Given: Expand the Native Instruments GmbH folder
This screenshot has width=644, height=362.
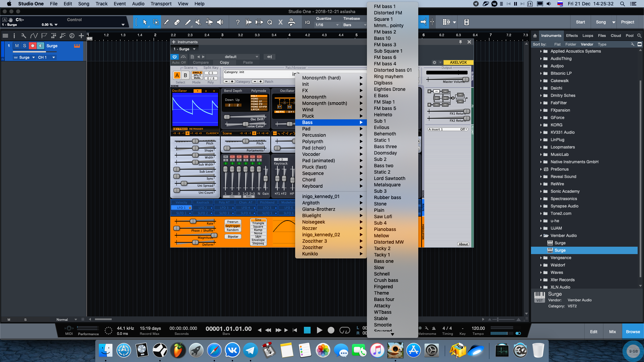Looking at the screenshot, I should [541, 162].
